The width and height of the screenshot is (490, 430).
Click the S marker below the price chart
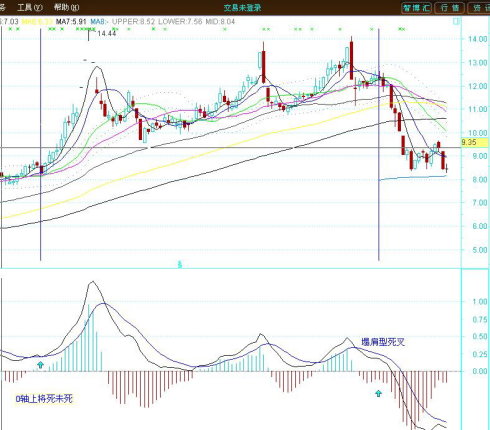pyautogui.click(x=180, y=265)
